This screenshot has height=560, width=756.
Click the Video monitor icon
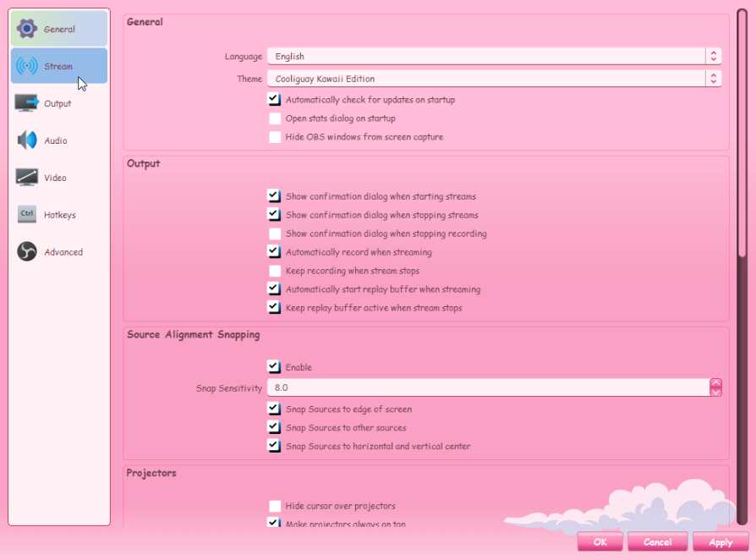27,178
